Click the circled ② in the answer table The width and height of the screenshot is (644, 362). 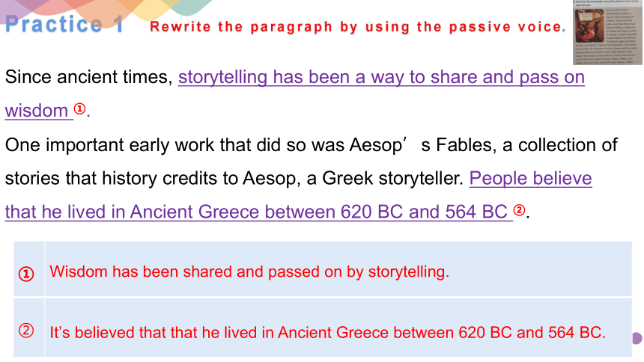(26, 331)
